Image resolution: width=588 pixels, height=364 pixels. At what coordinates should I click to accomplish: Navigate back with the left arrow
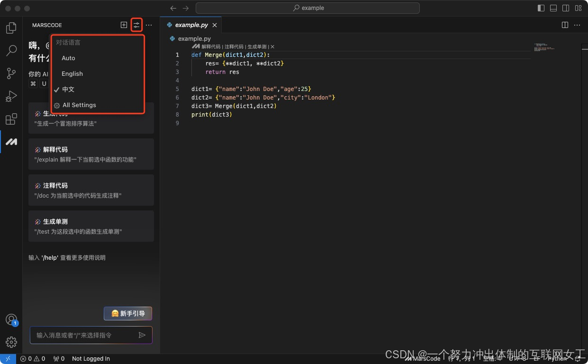click(x=173, y=8)
